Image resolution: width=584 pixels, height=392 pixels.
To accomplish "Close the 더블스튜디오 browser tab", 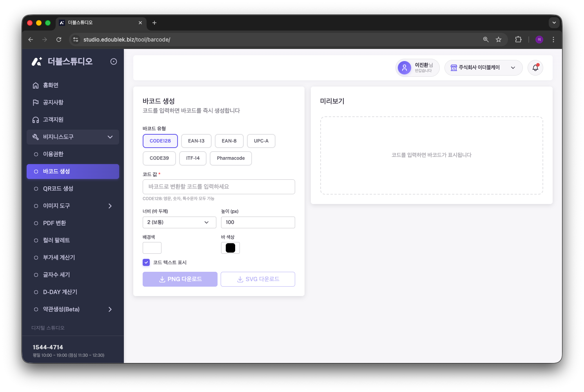I will click(140, 23).
